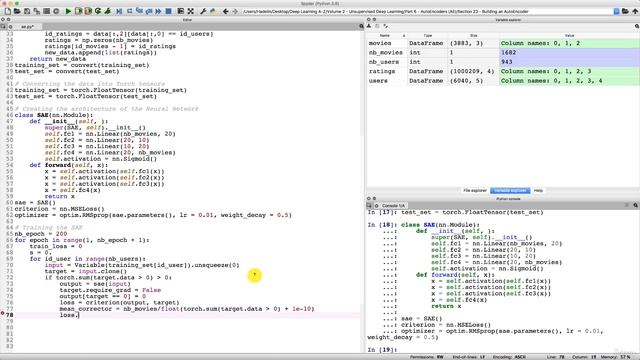Select the users variable row
640x360 pixels.
(x=503, y=81)
